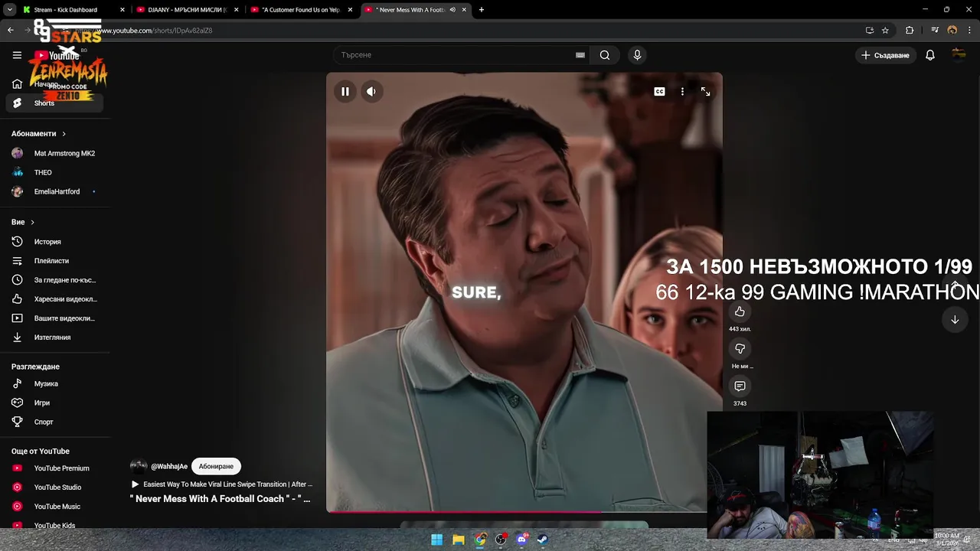Browse Спорт sports category

[x=55, y=422]
